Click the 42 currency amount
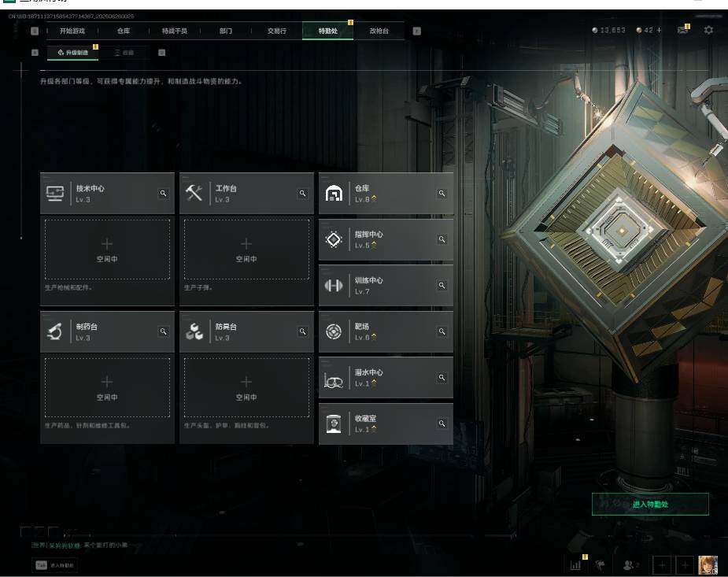Image resolution: width=728 pixels, height=577 pixels. [x=649, y=30]
